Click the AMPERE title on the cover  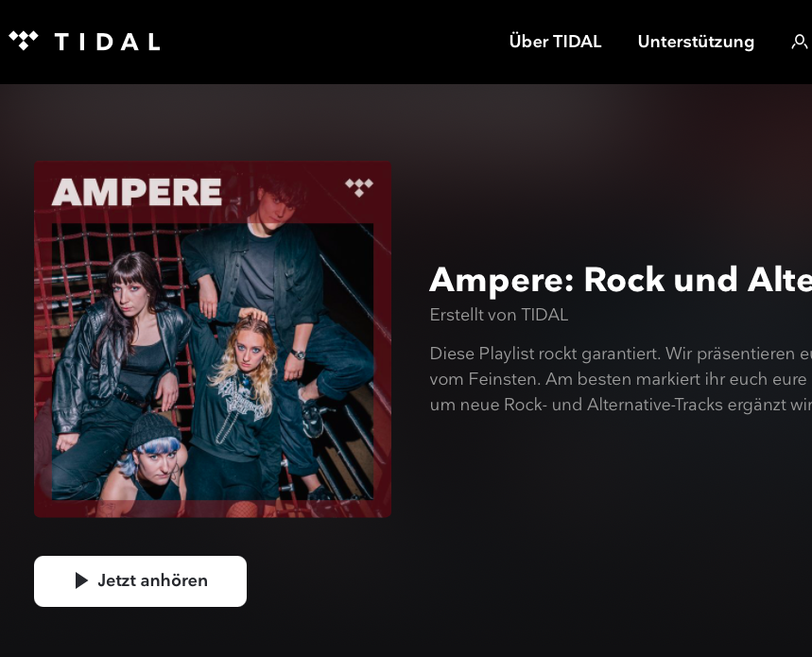pos(137,192)
